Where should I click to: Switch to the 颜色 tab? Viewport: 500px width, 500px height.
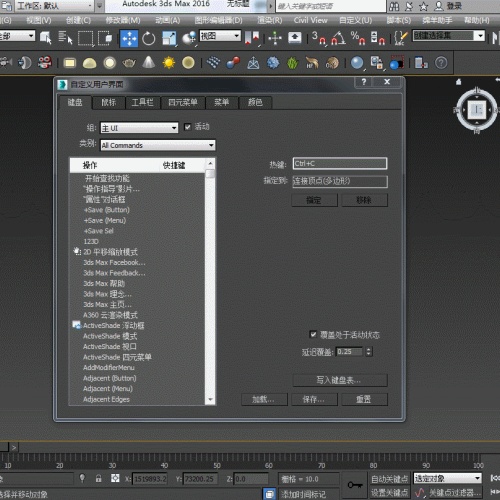pyautogui.click(x=255, y=103)
